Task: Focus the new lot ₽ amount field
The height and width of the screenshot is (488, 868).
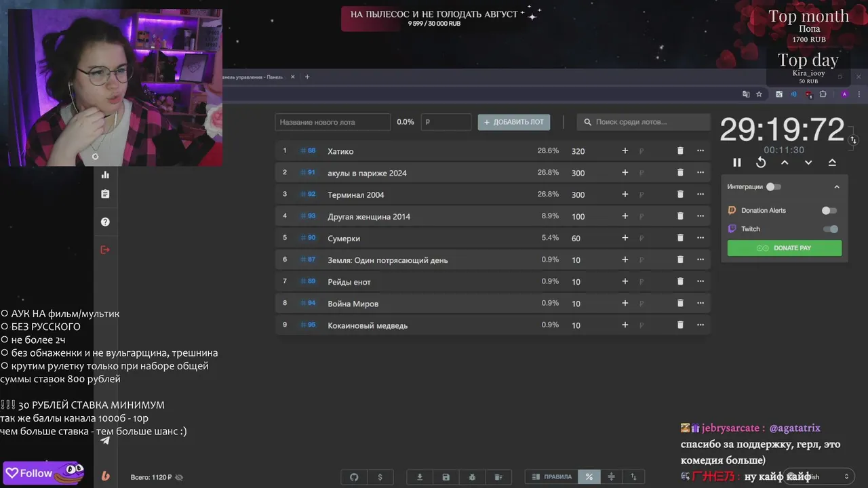Action: point(446,122)
